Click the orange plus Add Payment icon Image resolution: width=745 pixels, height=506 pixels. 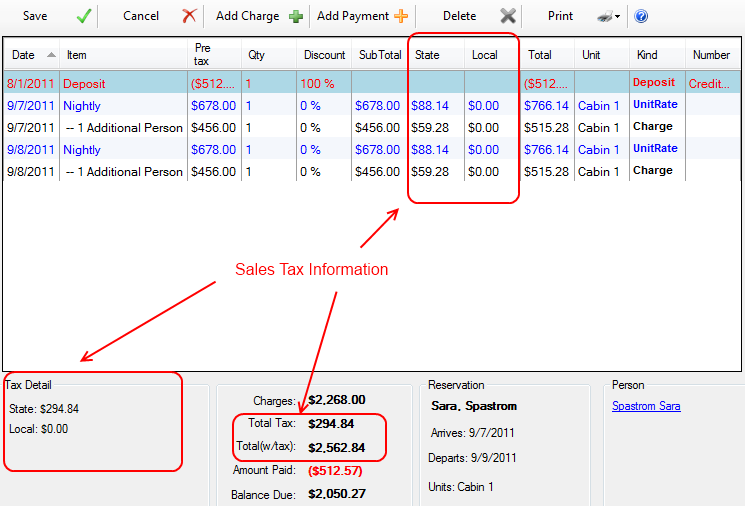(401, 16)
